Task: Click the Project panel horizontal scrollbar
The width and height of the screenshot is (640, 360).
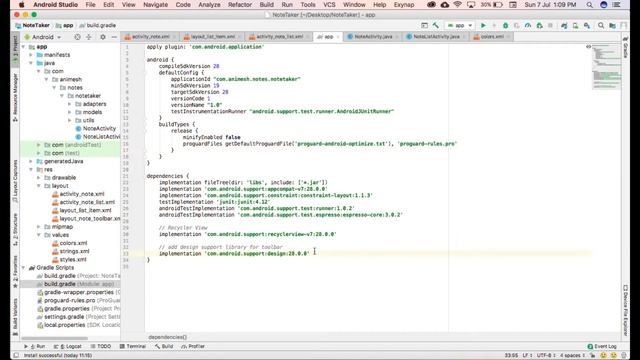Action: coord(55,338)
